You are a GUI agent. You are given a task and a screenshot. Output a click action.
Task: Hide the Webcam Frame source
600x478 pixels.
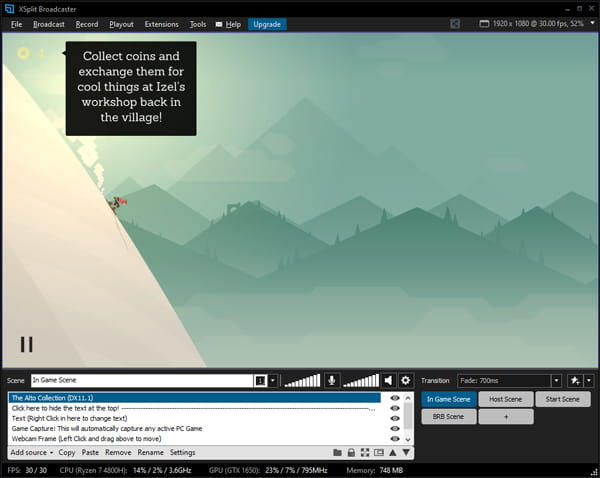395,439
